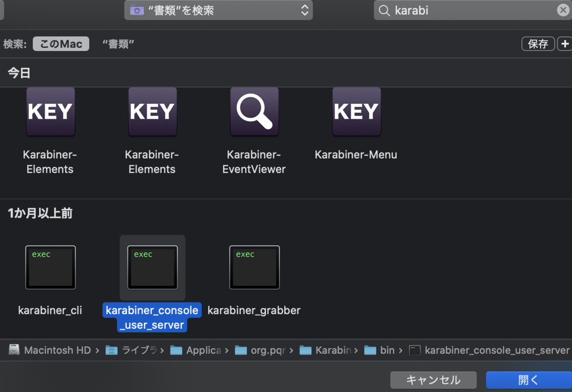The height and width of the screenshot is (392, 572).
Task: Set search scope to このMac
Action: point(61,44)
